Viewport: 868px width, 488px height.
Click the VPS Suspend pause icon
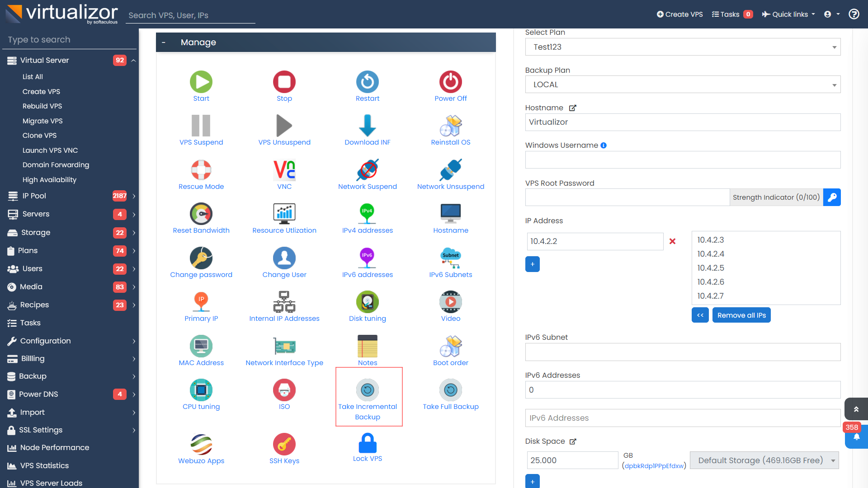point(201,126)
